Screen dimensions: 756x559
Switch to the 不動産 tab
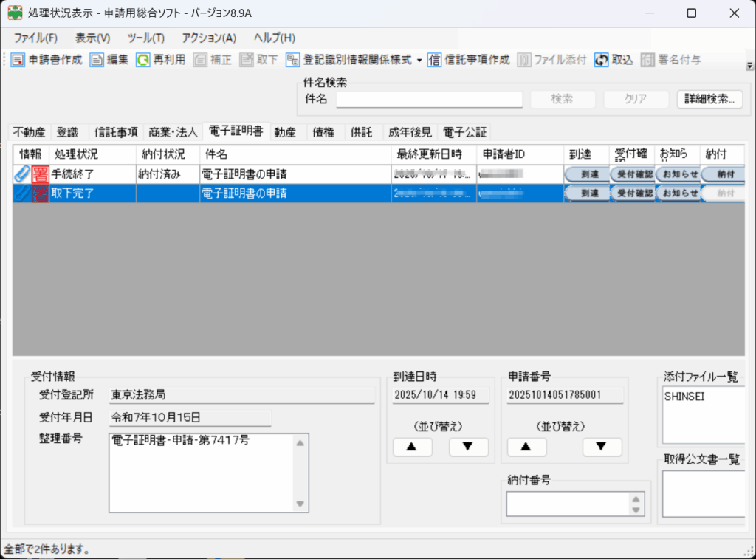(30, 132)
